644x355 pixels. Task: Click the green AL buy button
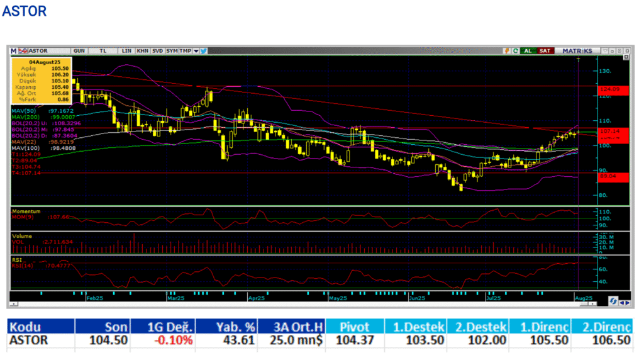pyautogui.click(x=528, y=50)
